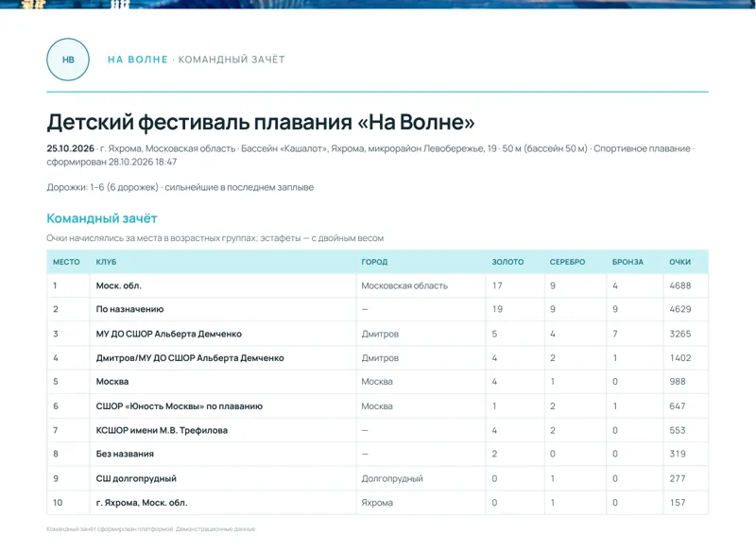This screenshot has height=552, width=756.
Task: Select club cell Моск. обл.
Action: (x=119, y=285)
